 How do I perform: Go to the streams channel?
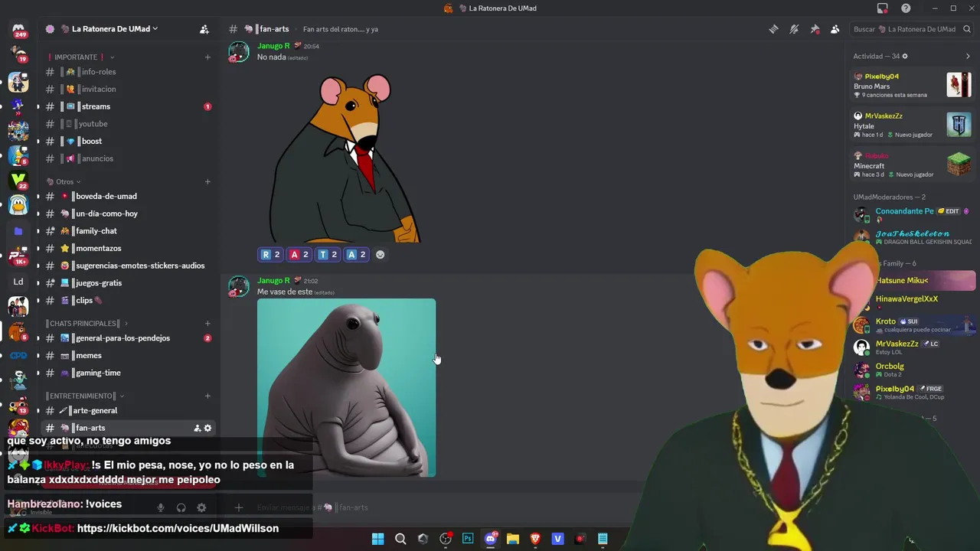128,106
